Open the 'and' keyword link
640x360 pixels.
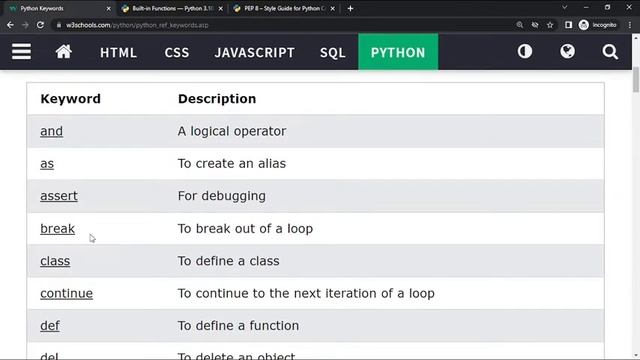[x=51, y=131]
